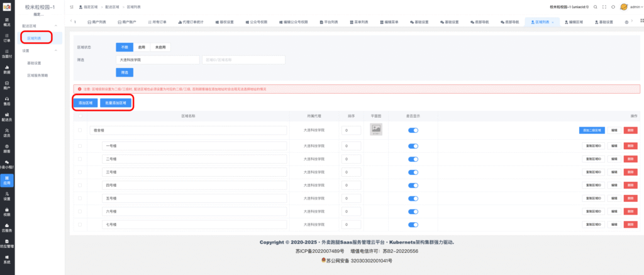Select the 未启用 status filter option
644x275 pixels.
(160, 47)
